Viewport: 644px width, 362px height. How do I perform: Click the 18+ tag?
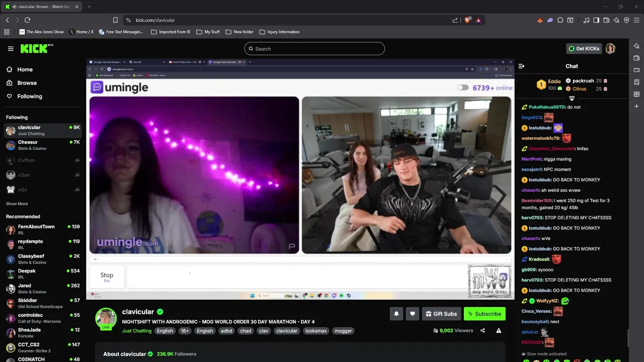[x=185, y=331]
